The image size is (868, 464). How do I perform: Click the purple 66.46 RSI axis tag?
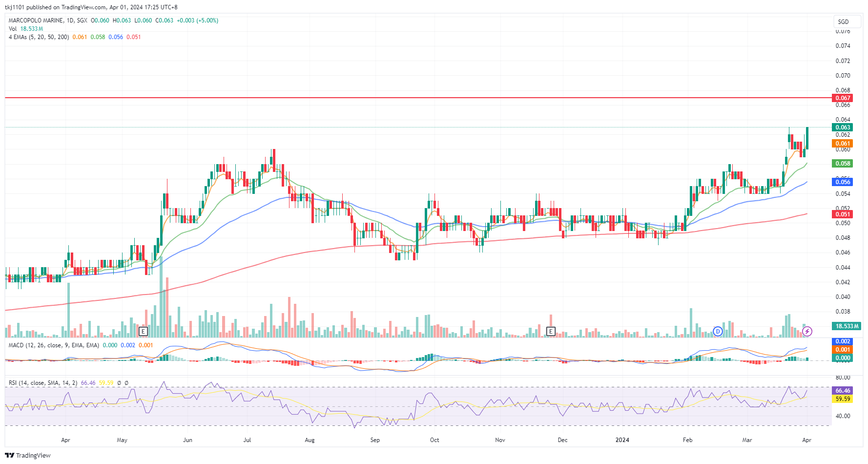pos(843,391)
